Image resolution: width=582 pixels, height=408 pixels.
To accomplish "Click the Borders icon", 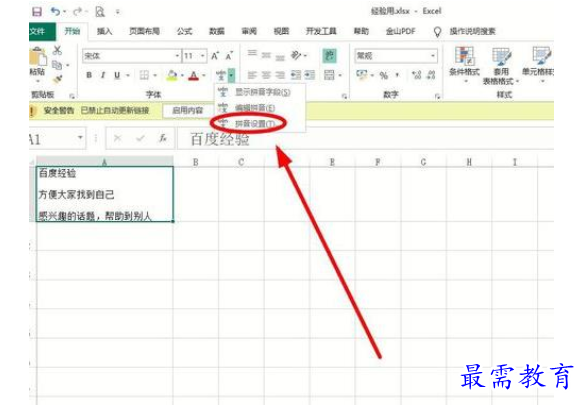I will (x=144, y=75).
